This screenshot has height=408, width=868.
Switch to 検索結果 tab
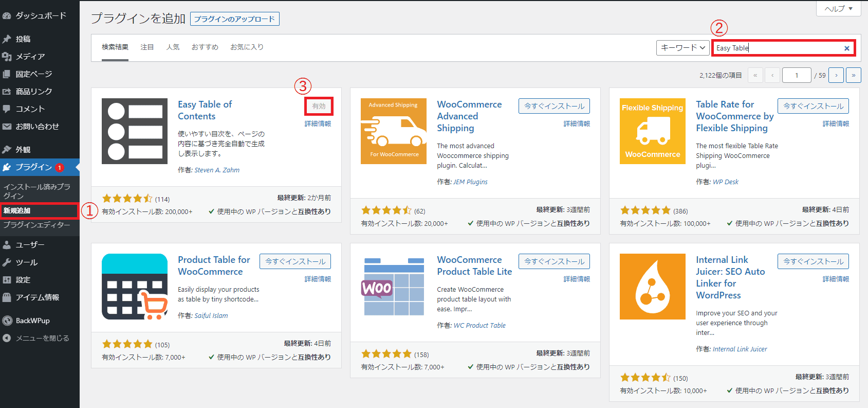[x=115, y=47]
